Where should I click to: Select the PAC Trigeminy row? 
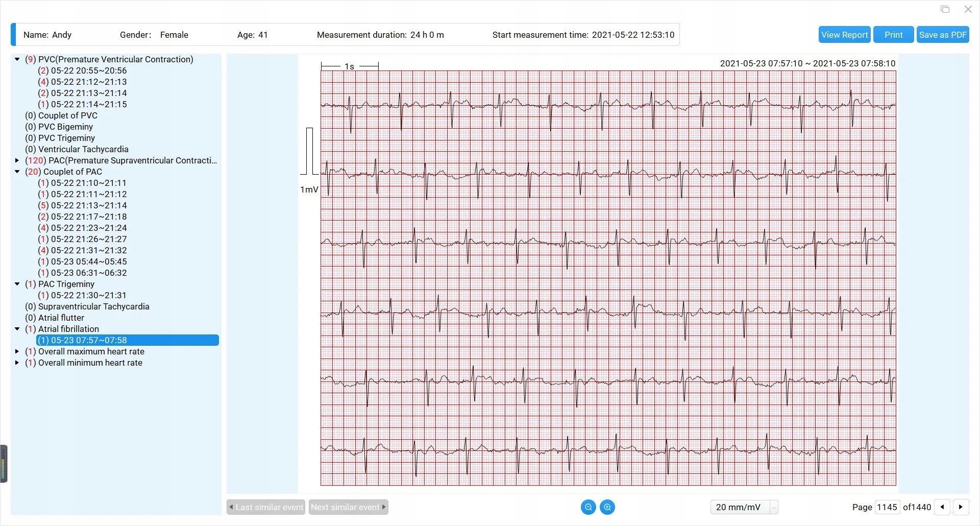(x=60, y=284)
